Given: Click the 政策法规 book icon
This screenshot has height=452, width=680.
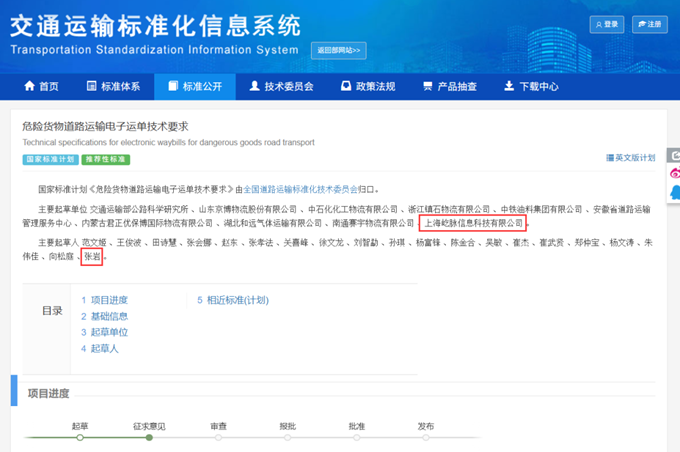Looking at the screenshot, I should tap(346, 86).
